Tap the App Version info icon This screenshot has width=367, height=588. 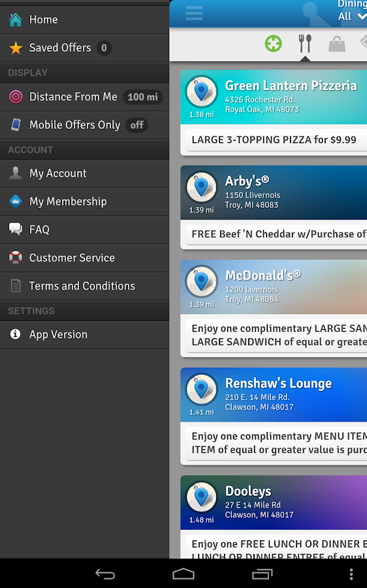[16, 334]
